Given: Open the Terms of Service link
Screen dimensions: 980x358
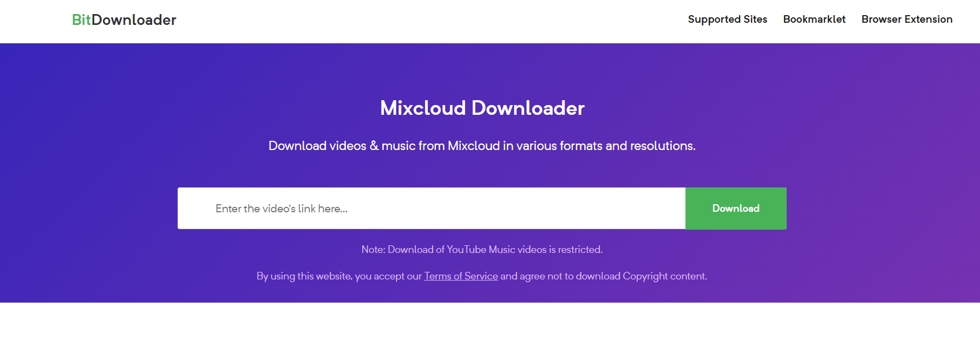Looking at the screenshot, I should pyautogui.click(x=461, y=276).
